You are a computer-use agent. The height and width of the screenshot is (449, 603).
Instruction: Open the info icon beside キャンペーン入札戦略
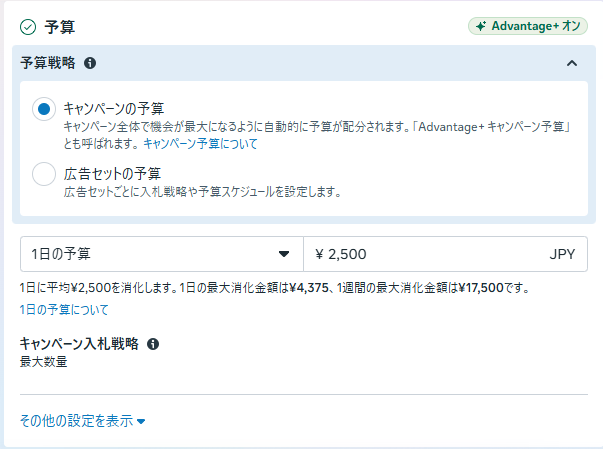coord(153,344)
